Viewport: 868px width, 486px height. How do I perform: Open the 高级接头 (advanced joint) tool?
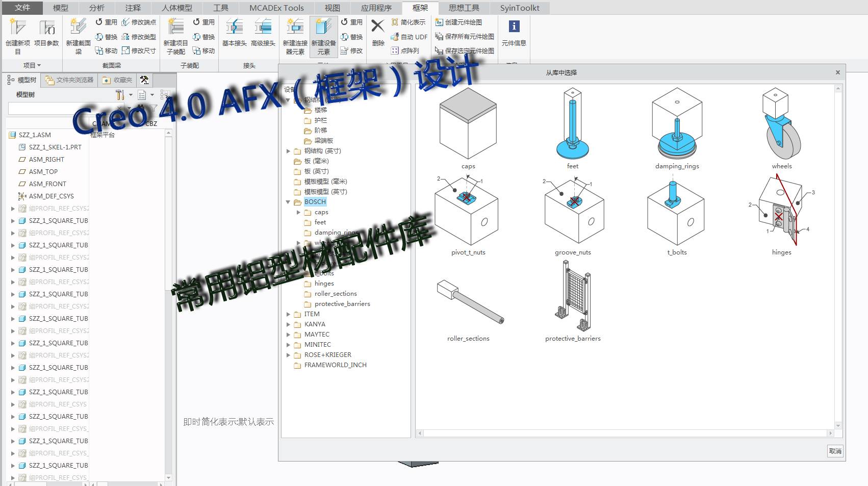point(263,29)
